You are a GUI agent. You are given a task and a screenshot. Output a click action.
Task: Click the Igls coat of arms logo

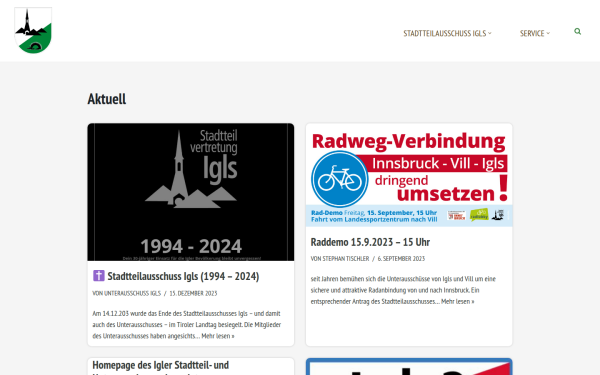pos(33,30)
